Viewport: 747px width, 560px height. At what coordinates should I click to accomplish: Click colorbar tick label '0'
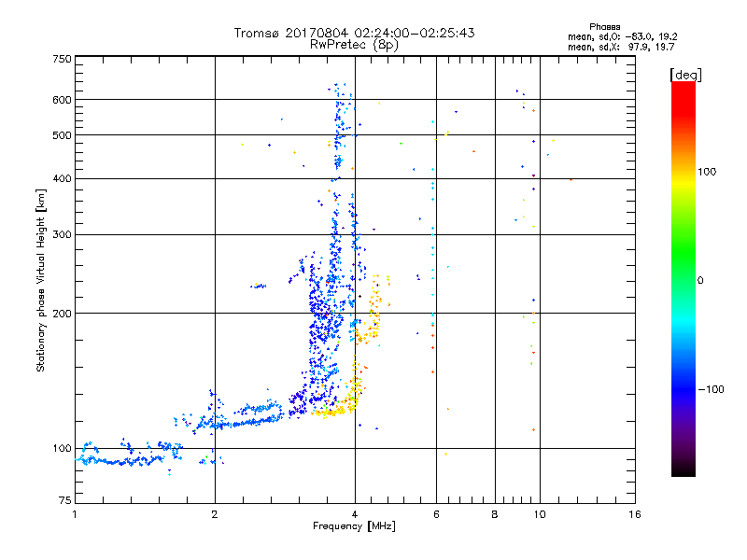700,281
